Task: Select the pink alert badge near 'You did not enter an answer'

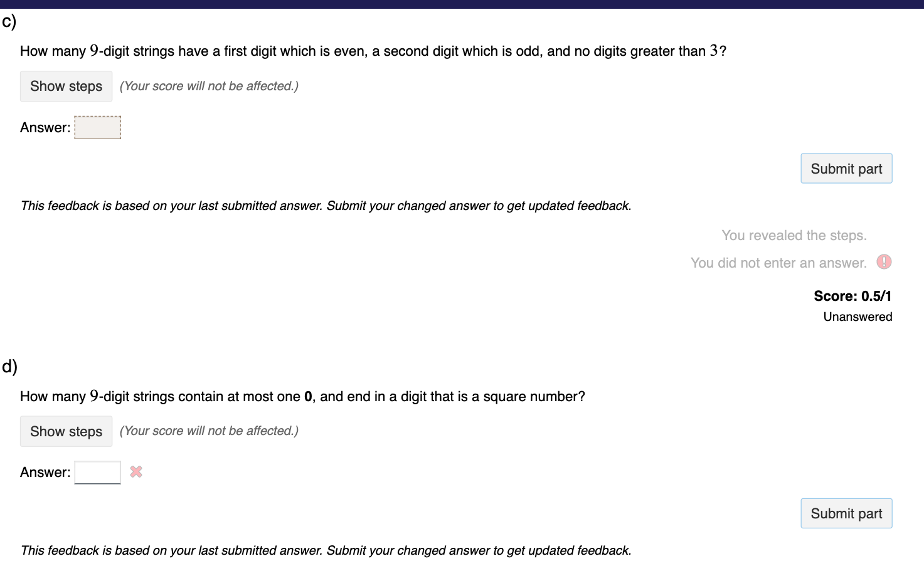Action: point(884,262)
